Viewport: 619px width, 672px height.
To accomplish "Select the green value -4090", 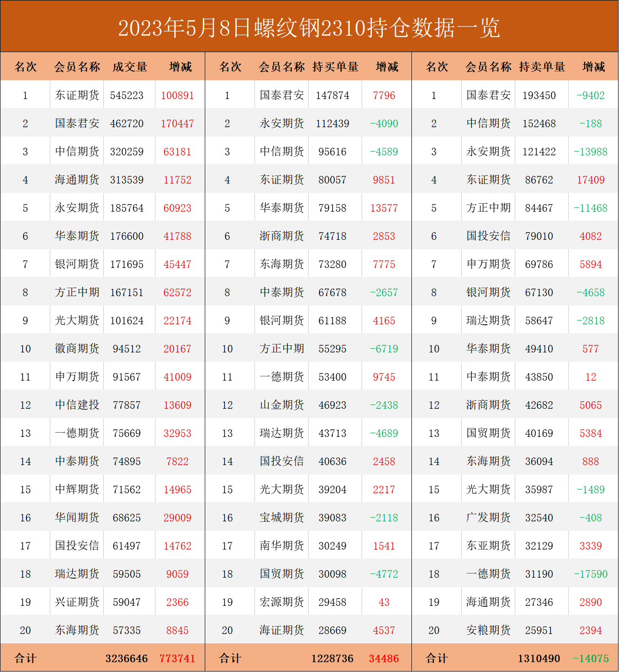I will click(384, 123).
